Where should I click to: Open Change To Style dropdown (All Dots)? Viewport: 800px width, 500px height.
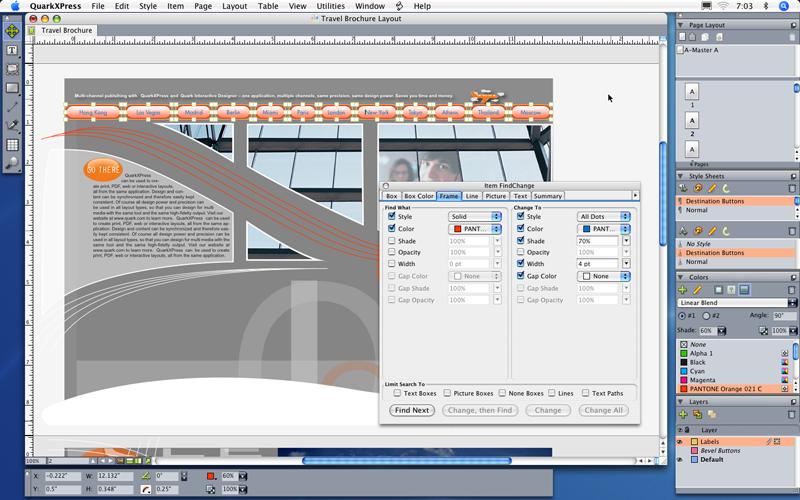point(604,216)
